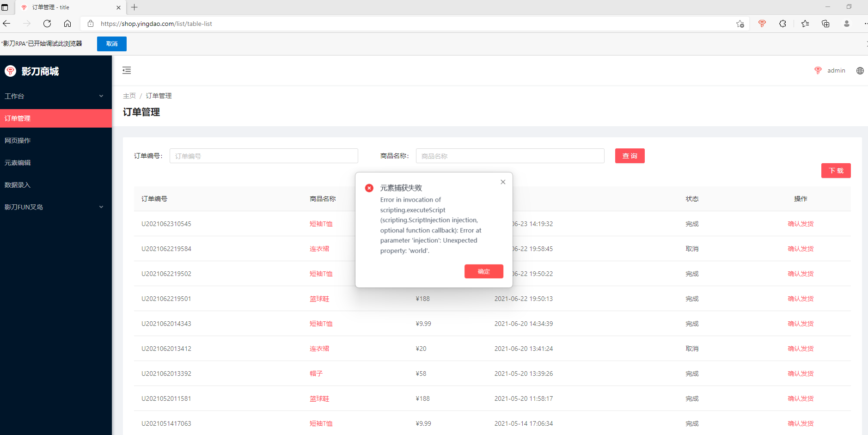Screen dimensions: 868x435
Task: Click the 状态 column header
Action: point(692,199)
